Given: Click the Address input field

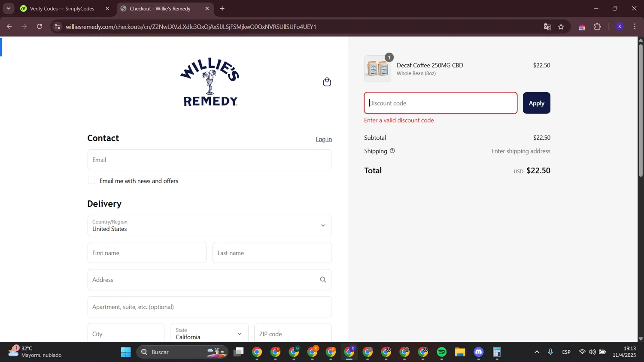Looking at the screenshot, I should (x=210, y=280).
